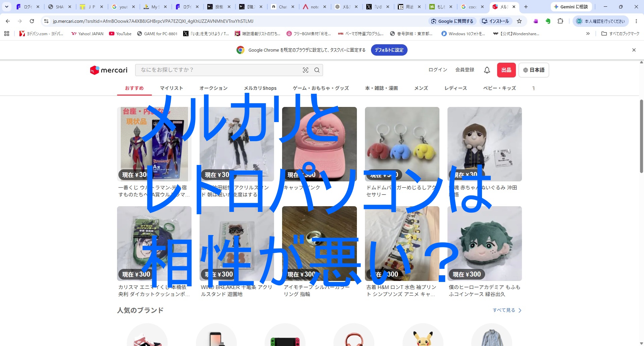Select おすすめ tab

point(134,88)
